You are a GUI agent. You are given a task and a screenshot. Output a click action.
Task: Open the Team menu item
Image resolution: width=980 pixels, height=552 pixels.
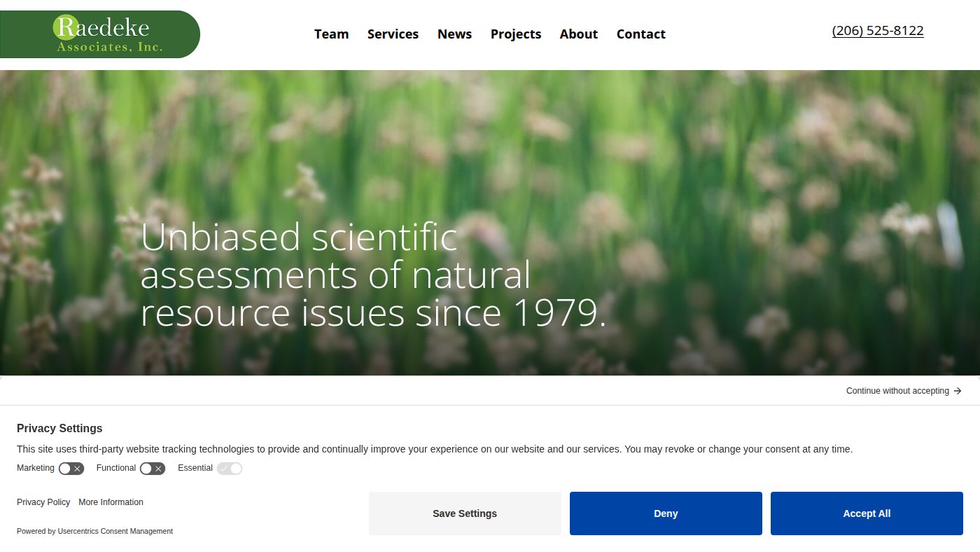pos(331,34)
